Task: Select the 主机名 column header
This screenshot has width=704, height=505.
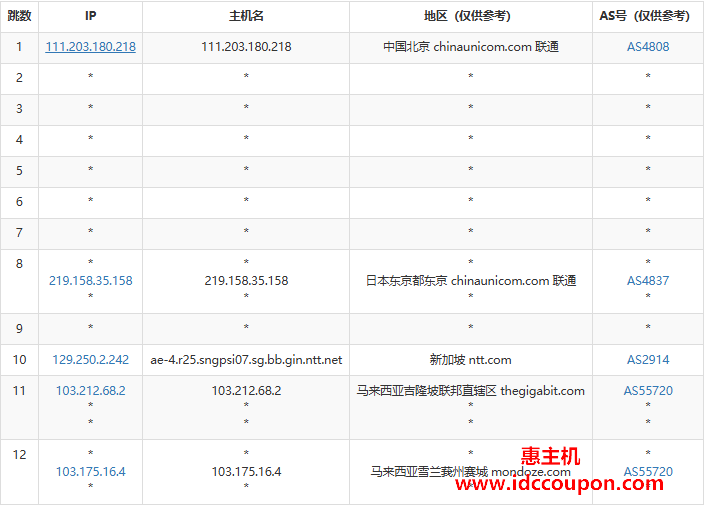Action: pos(246,16)
